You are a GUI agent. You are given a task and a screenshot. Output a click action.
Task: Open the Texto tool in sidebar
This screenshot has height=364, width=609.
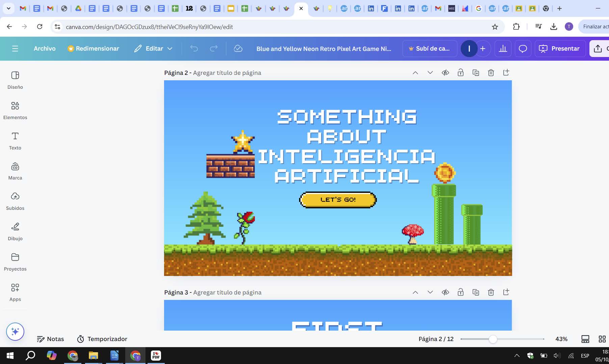(15, 141)
